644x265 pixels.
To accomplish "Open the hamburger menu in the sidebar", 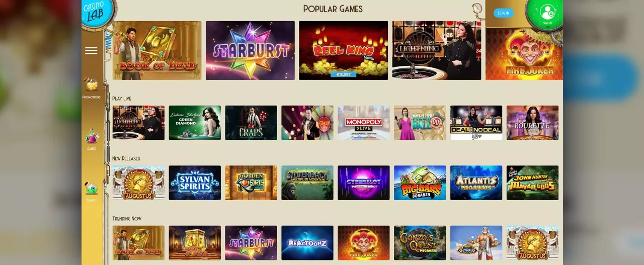I will (x=91, y=51).
